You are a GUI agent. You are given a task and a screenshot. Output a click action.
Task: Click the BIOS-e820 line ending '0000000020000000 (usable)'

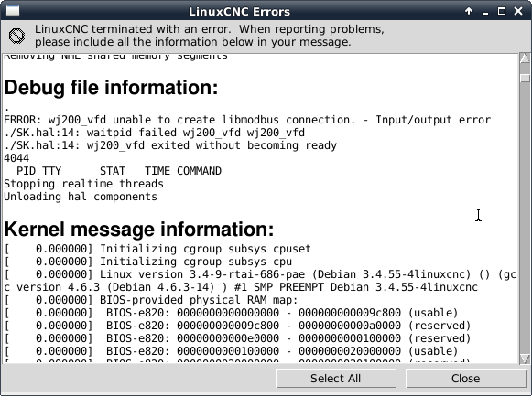pyautogui.click(x=231, y=351)
